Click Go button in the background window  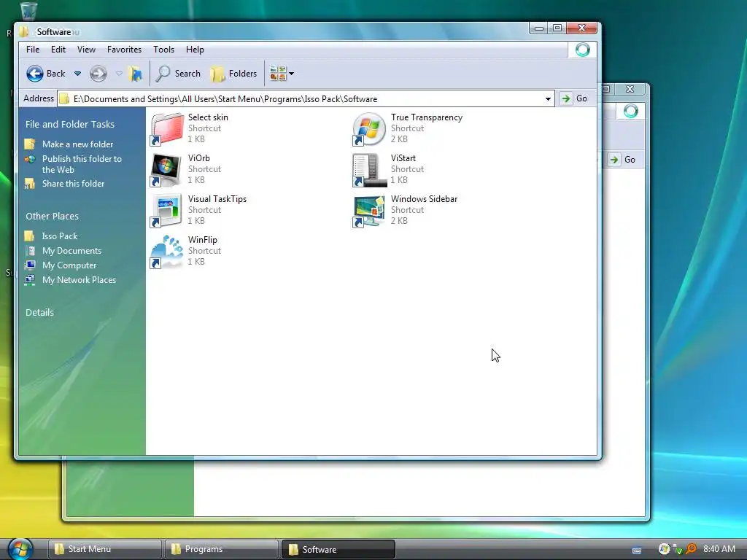623,160
